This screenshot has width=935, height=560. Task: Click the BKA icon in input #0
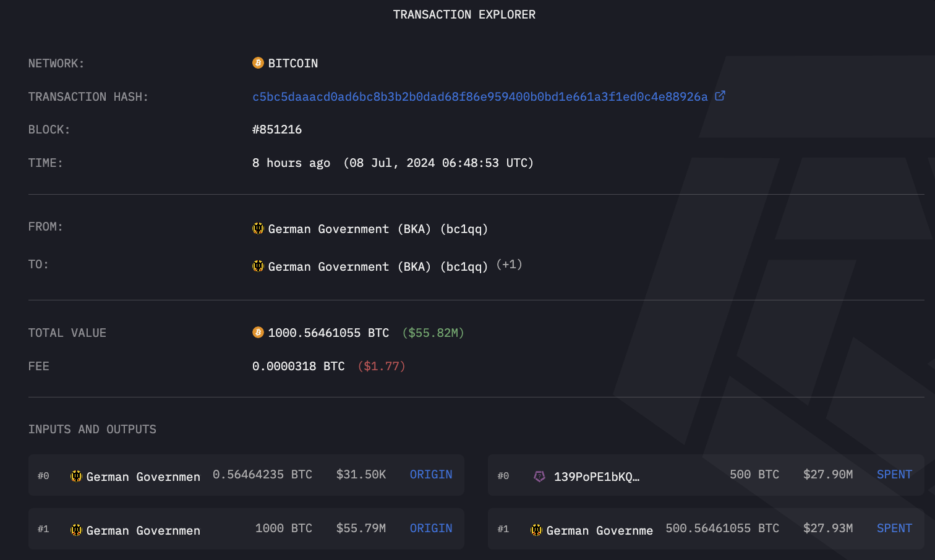[76, 476]
